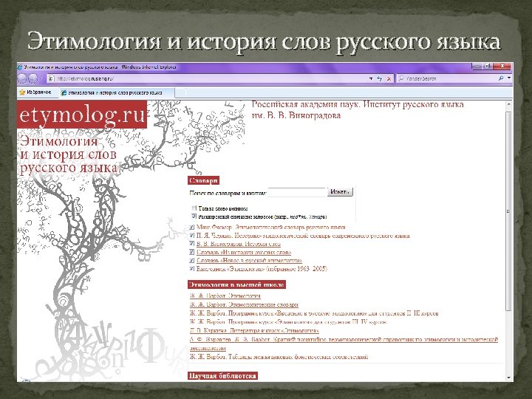The image size is (532, 399).
Task: Click the Научная библиотека section heading
Action: point(222,375)
